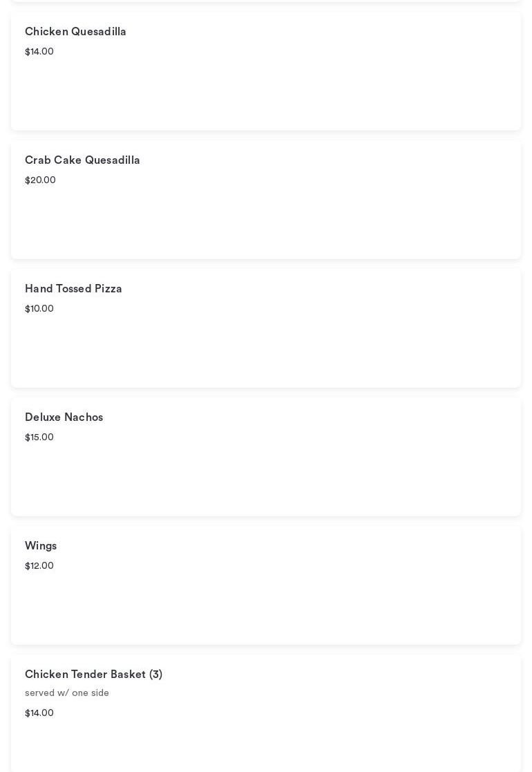This screenshot has width=532, height=772.
Task: Select the Crab Cake Quesadilla title
Action: (82, 160)
